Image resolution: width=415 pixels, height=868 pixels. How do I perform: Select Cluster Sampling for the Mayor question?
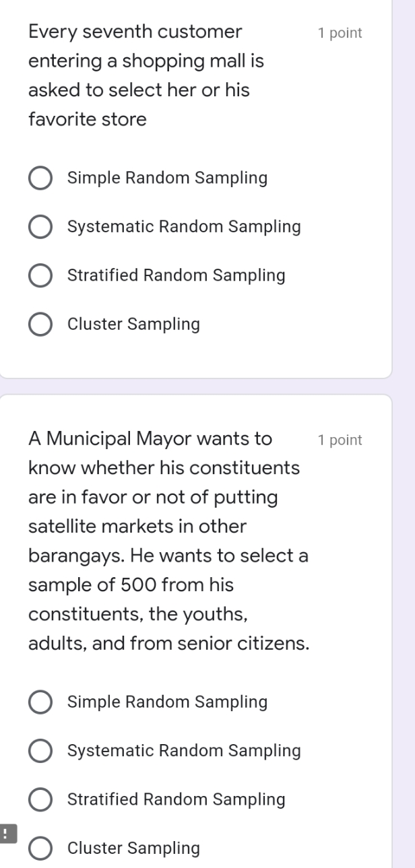point(40,848)
